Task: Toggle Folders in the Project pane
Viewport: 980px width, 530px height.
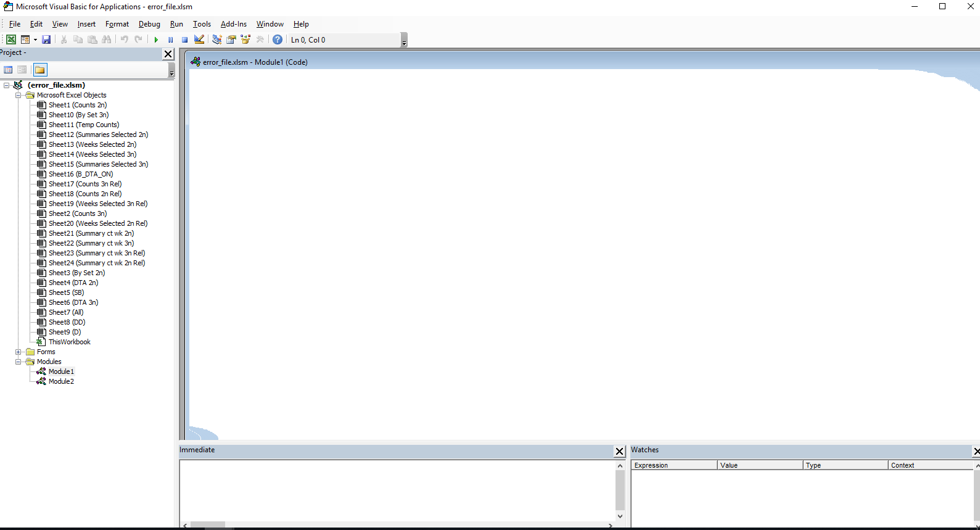Action: tap(40, 70)
